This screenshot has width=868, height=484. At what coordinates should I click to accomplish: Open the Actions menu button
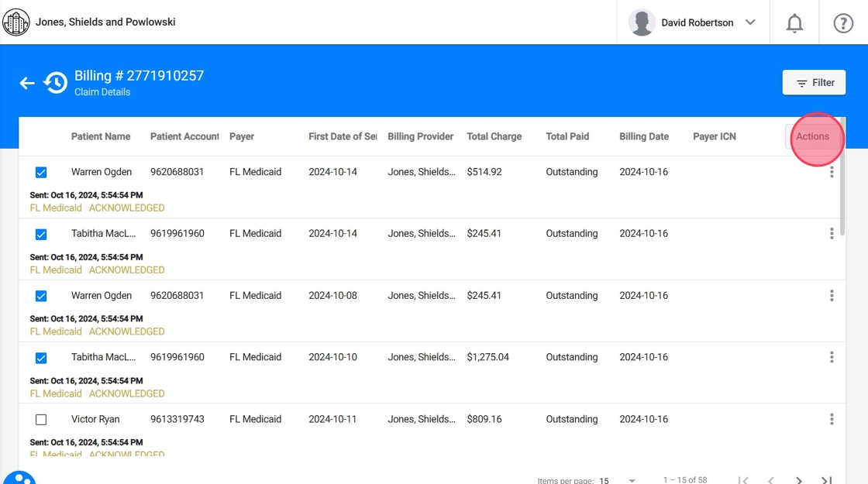click(x=813, y=136)
